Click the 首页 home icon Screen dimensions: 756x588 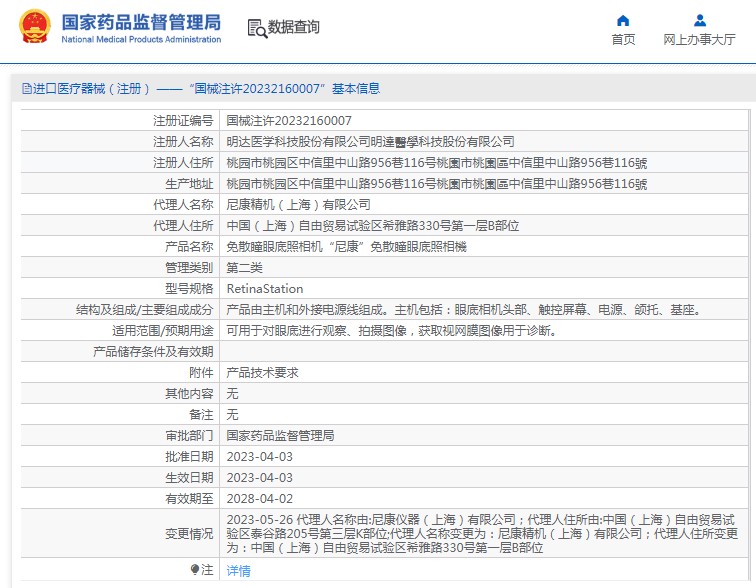[x=623, y=20]
